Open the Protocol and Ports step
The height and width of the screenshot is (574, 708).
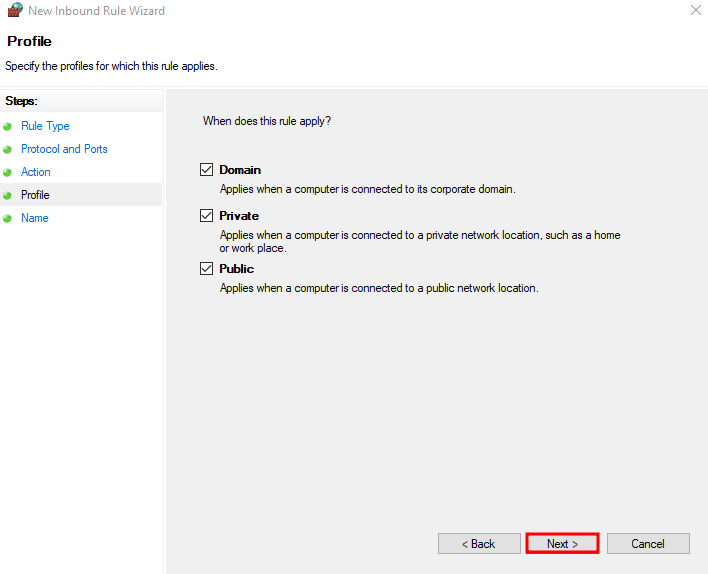coord(64,149)
